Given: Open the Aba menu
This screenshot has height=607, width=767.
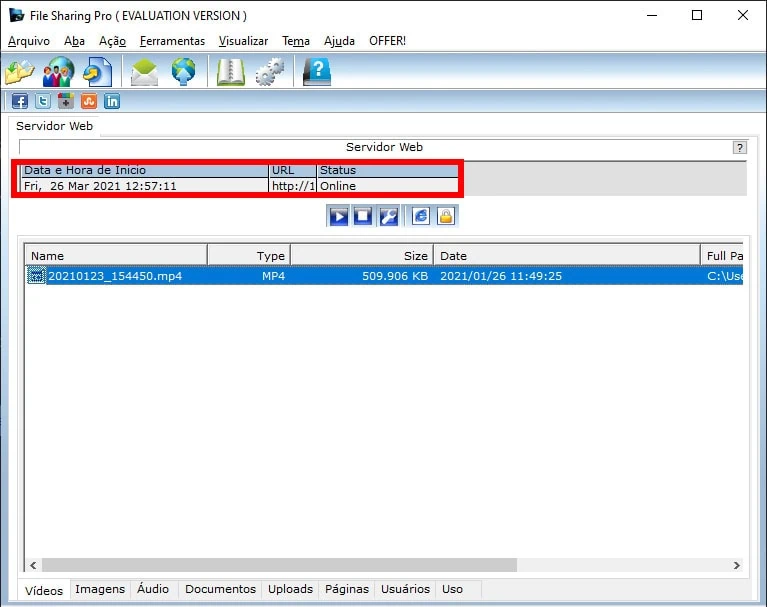Looking at the screenshot, I should tap(74, 41).
